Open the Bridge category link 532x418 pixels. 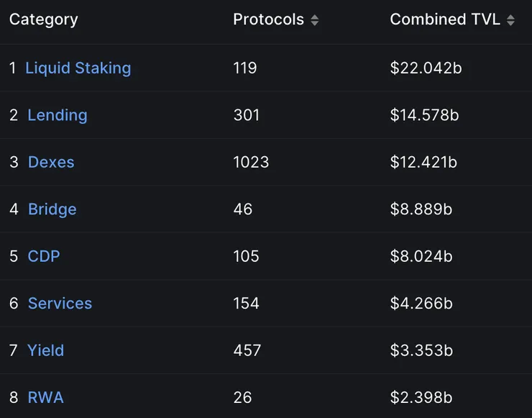52,209
